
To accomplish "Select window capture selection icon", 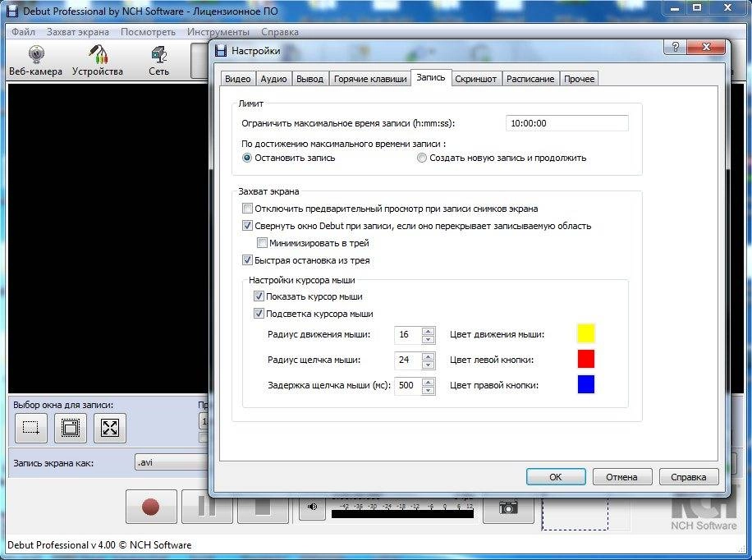I will tap(71, 428).
